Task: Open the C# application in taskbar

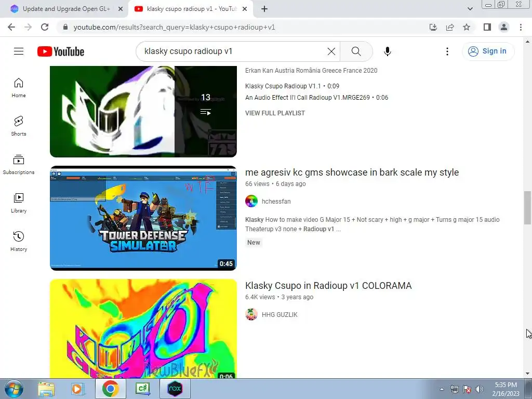Action: click(x=142, y=389)
